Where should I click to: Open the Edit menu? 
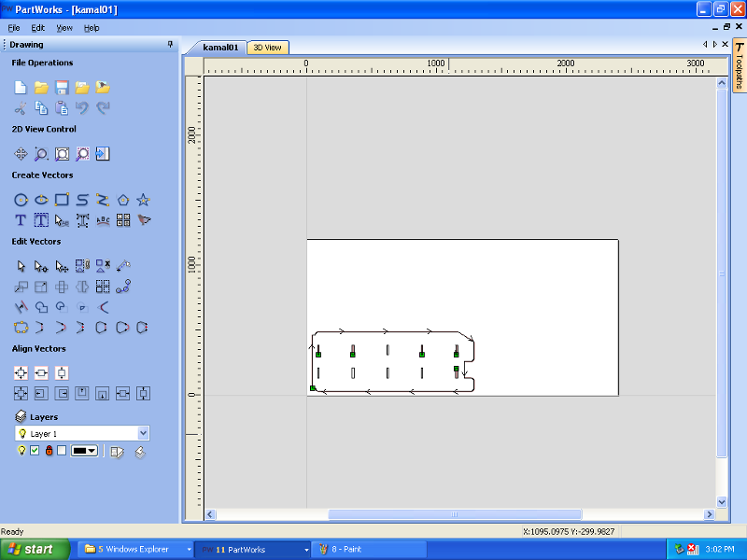pyautogui.click(x=37, y=28)
